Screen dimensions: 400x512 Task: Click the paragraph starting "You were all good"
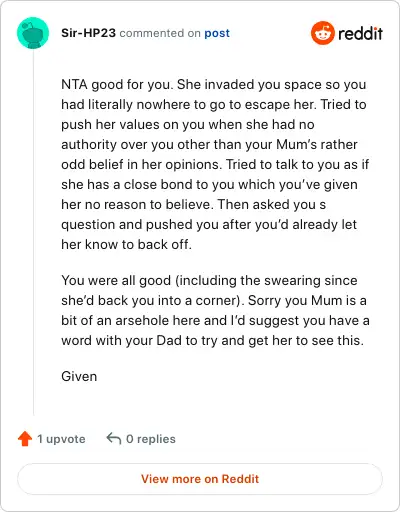tap(215, 310)
